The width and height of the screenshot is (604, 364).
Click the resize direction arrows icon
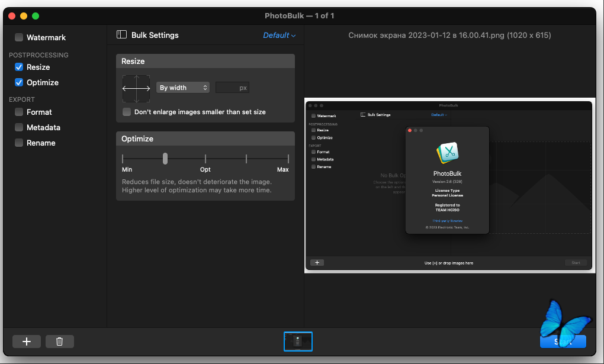[136, 89]
